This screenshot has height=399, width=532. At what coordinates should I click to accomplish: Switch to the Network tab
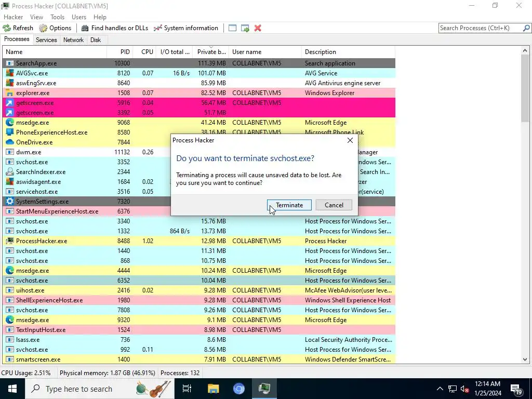pyautogui.click(x=73, y=40)
